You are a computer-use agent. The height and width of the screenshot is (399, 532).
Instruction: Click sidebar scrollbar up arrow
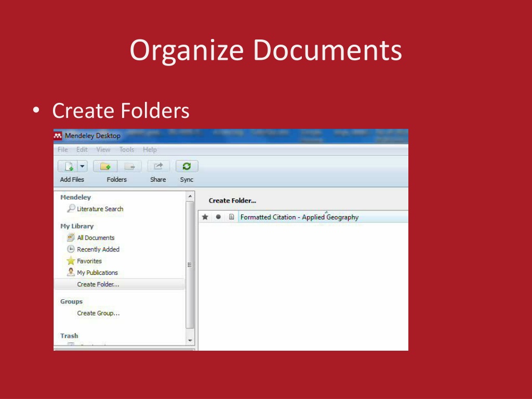pyautogui.click(x=190, y=196)
